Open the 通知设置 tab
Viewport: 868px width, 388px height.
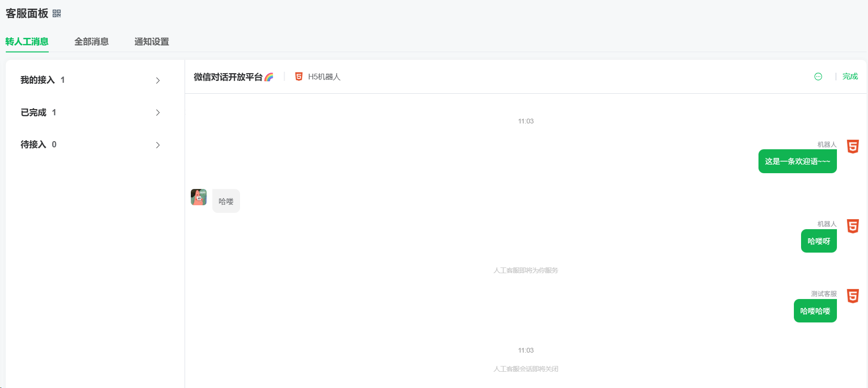(152, 42)
